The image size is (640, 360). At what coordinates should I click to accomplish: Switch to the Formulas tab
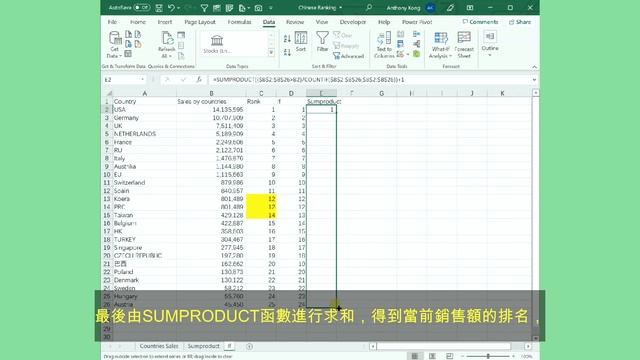click(x=240, y=22)
